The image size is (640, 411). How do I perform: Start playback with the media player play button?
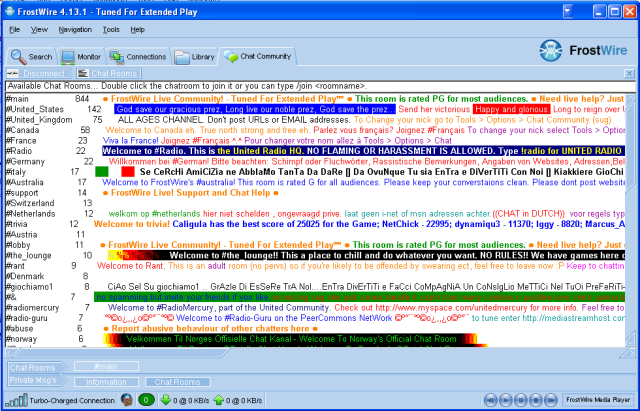(x=505, y=400)
